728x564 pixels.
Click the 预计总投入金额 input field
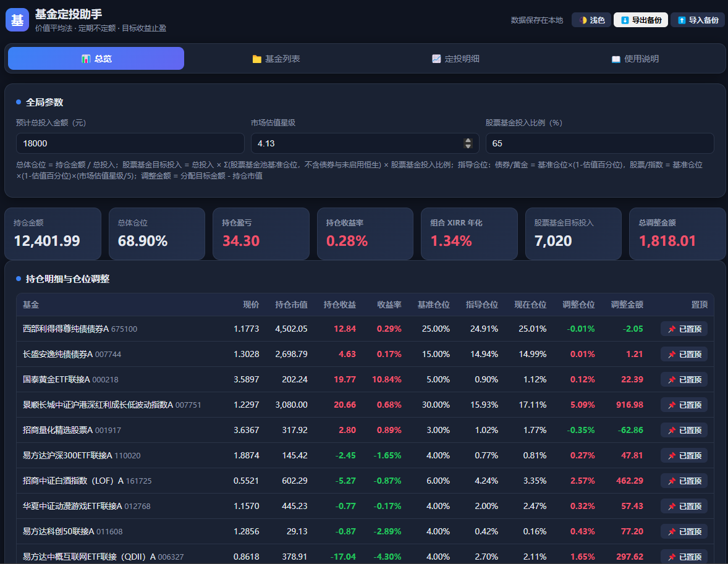(x=130, y=143)
